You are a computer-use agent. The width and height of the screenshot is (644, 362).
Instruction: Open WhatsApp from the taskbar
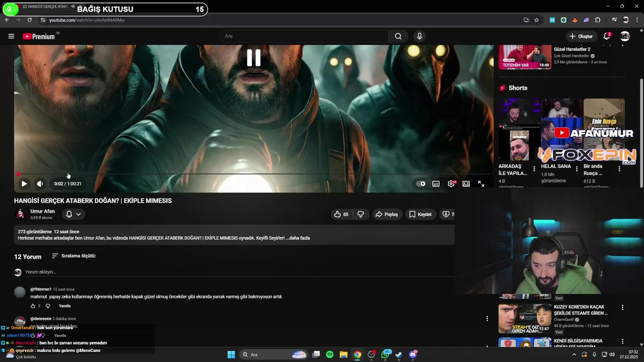385,354
